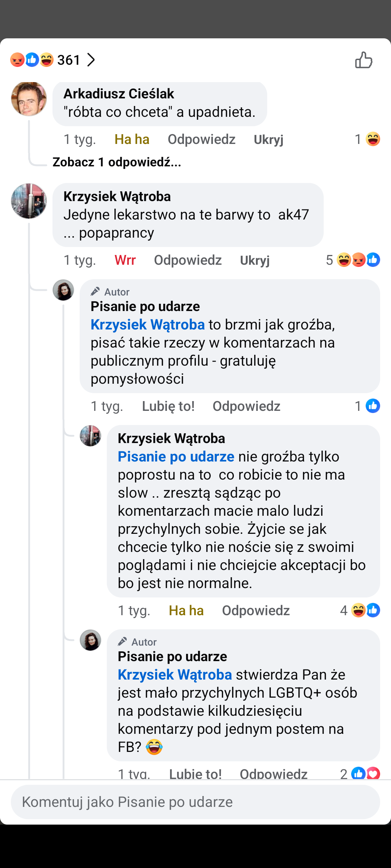Tap the author avatar beside the LGBTQ+ reply
Viewport: 391px width, 868px height.
[x=91, y=640]
